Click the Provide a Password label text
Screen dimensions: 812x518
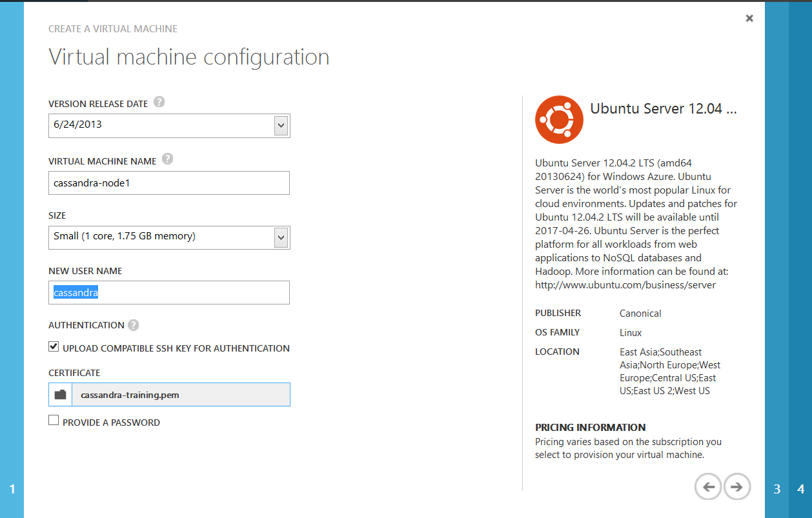click(111, 423)
